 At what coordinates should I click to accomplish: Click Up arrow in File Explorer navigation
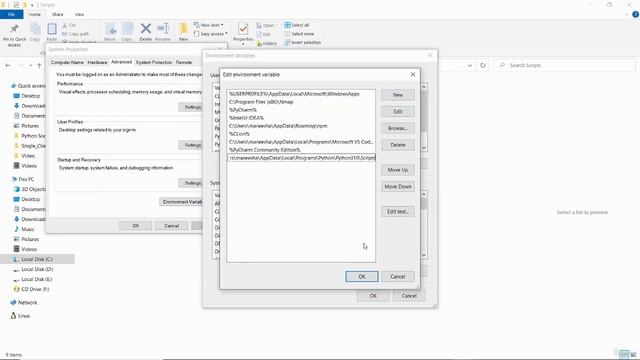[40, 65]
